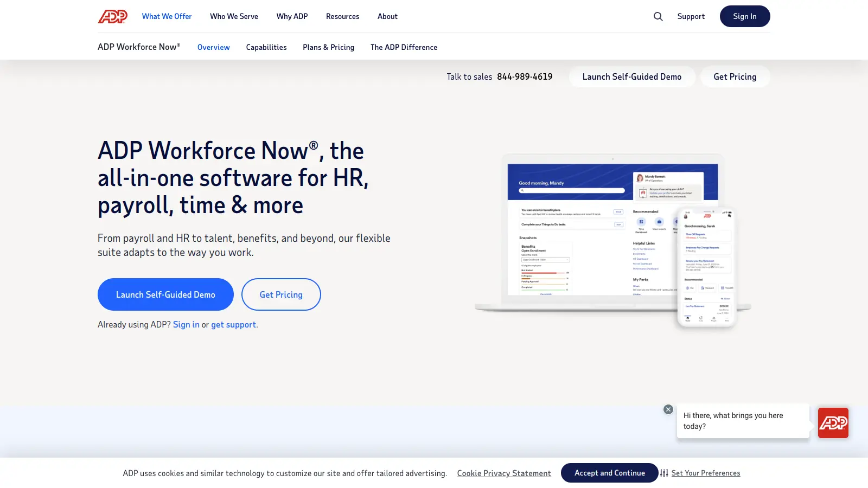Click the Sign In button

click(x=744, y=16)
